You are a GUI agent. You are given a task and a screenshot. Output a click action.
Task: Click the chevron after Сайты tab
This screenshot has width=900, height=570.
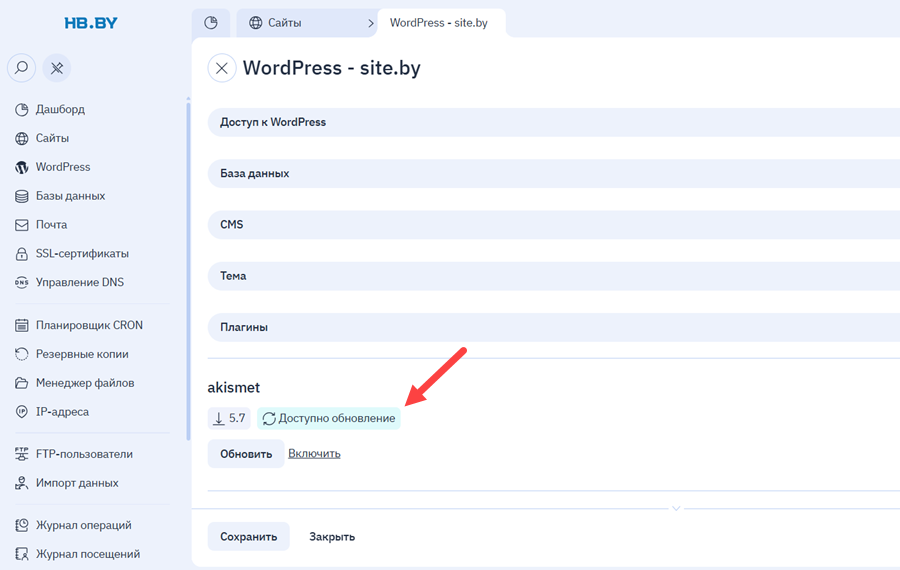371,24
